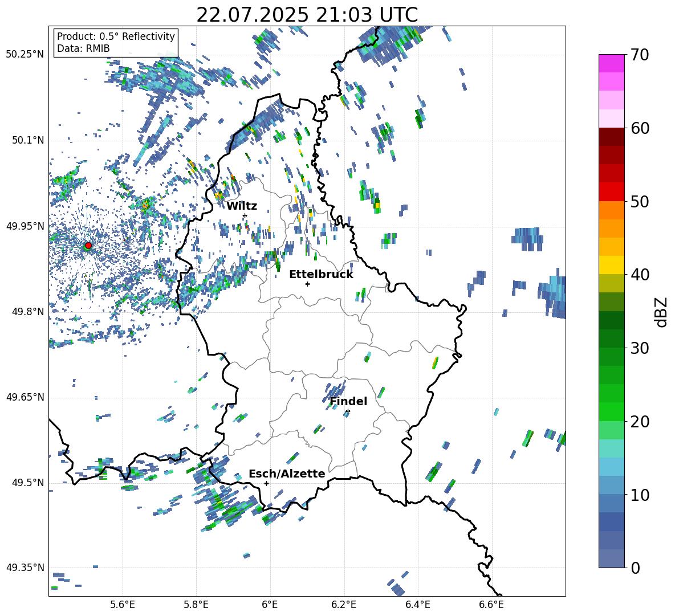Click the colorbar tick label 40
This screenshot has width=675, height=616.
pyautogui.click(x=640, y=275)
